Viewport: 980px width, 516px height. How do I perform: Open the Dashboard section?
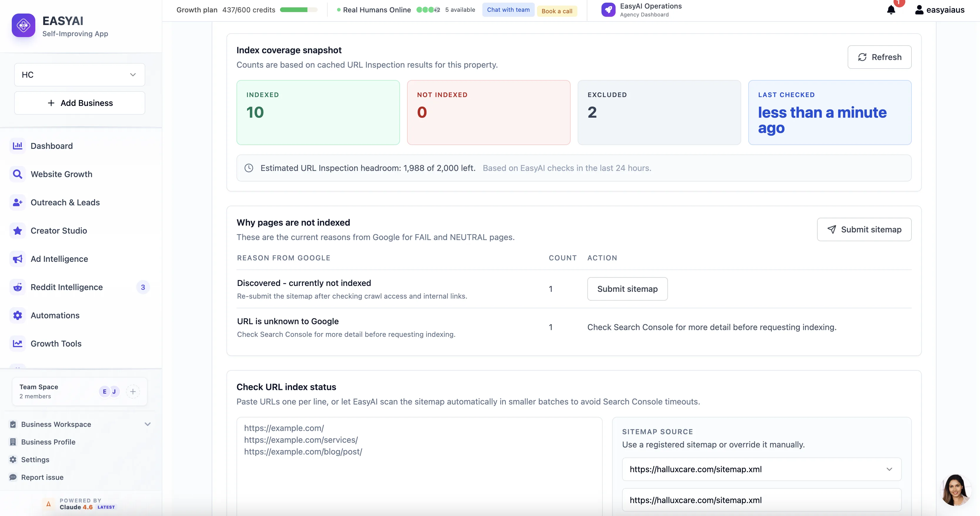tap(51, 146)
